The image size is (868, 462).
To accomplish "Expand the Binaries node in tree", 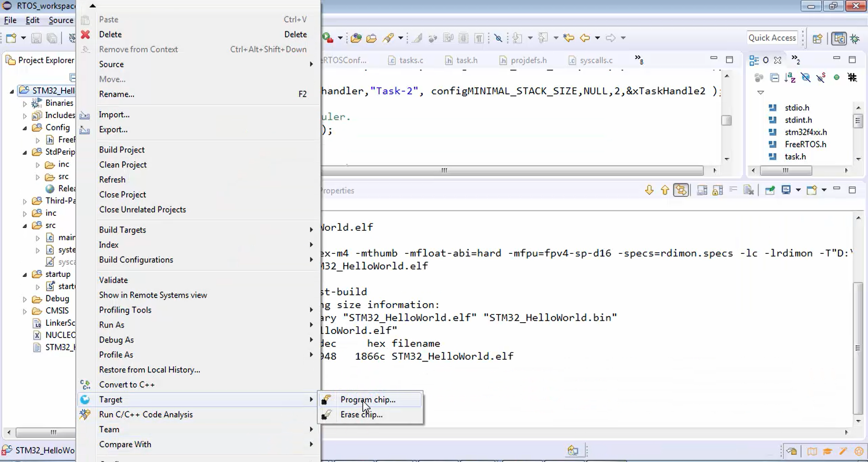I will 25,104.
